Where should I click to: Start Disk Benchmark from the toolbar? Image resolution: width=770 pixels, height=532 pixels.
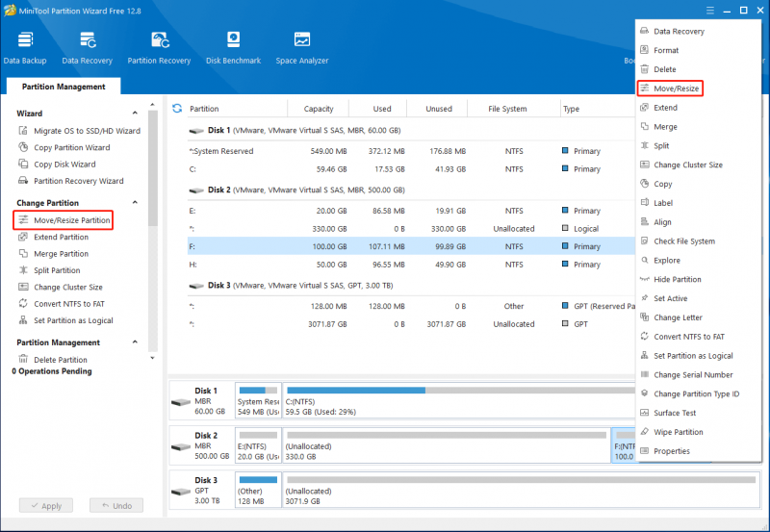pyautogui.click(x=233, y=39)
